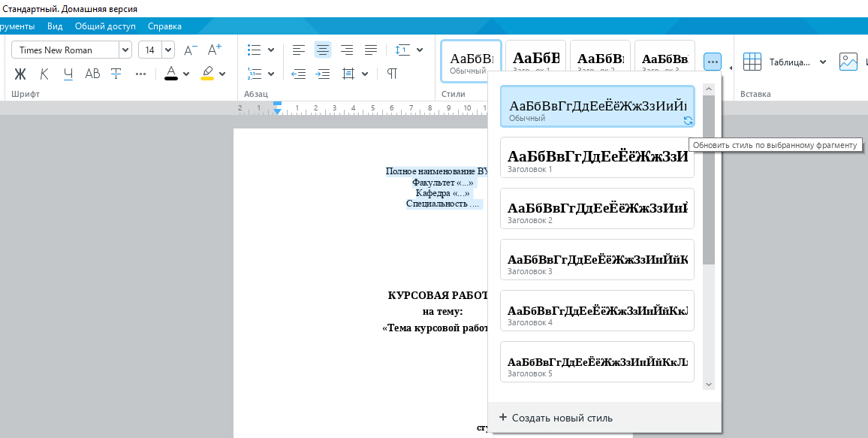Open highlight color dropdown arrow

pos(222,74)
